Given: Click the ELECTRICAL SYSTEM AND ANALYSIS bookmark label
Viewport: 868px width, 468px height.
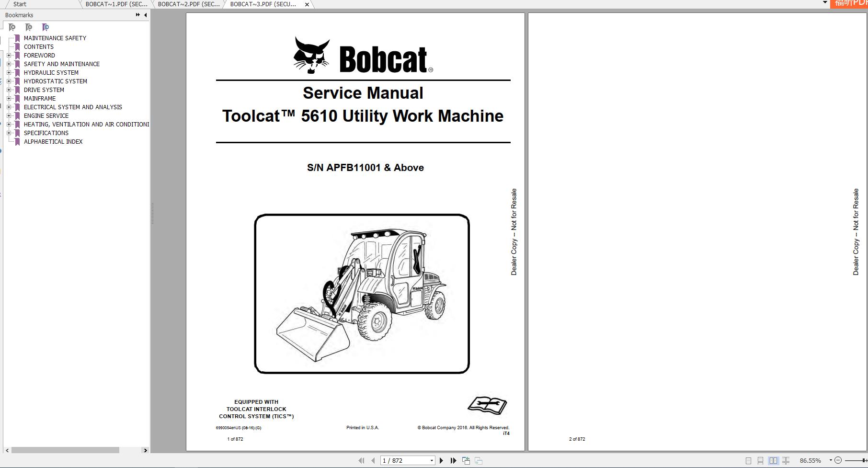Looking at the screenshot, I should tap(73, 107).
